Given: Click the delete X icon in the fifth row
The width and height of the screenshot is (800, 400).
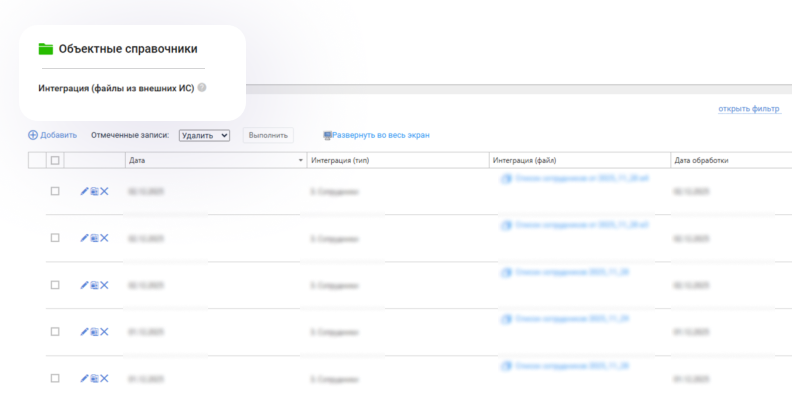Looking at the screenshot, I should [x=104, y=378].
